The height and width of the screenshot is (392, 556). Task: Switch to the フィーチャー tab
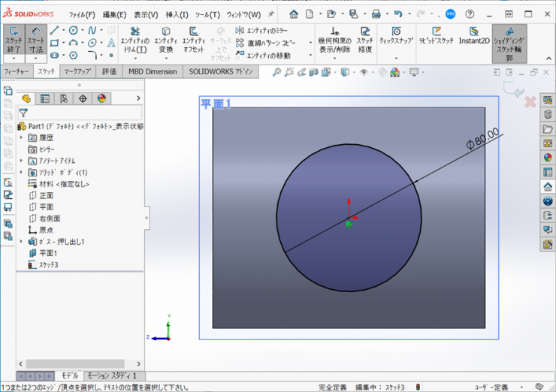pos(17,71)
